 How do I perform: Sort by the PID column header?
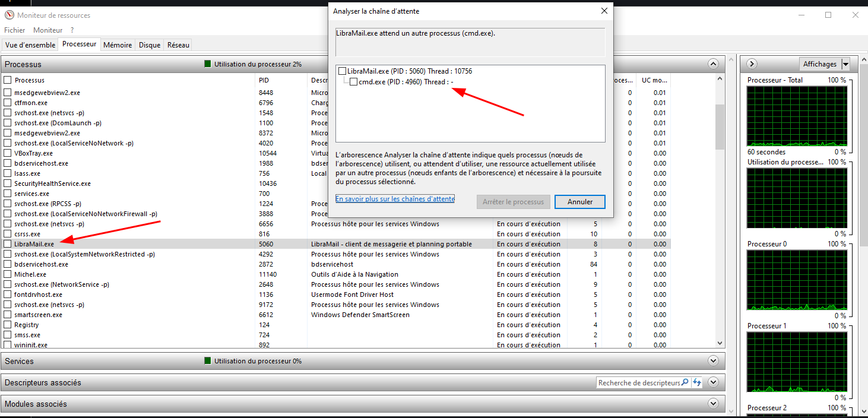(281, 80)
